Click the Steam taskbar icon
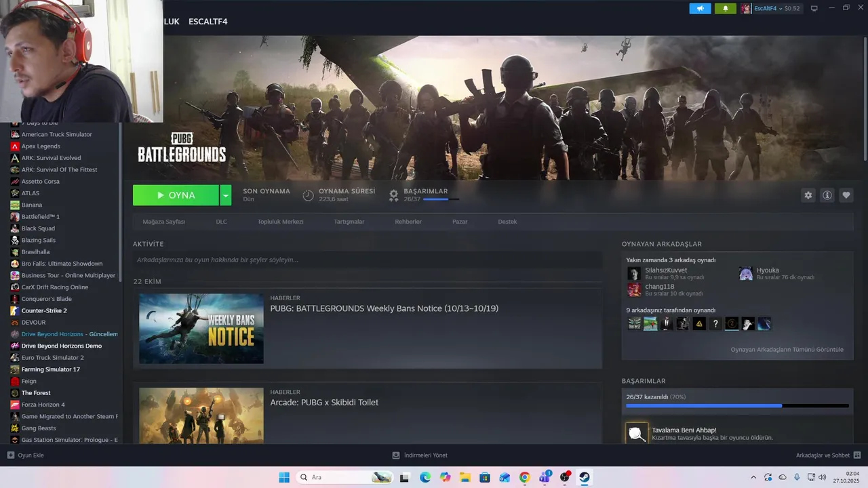 point(584,477)
